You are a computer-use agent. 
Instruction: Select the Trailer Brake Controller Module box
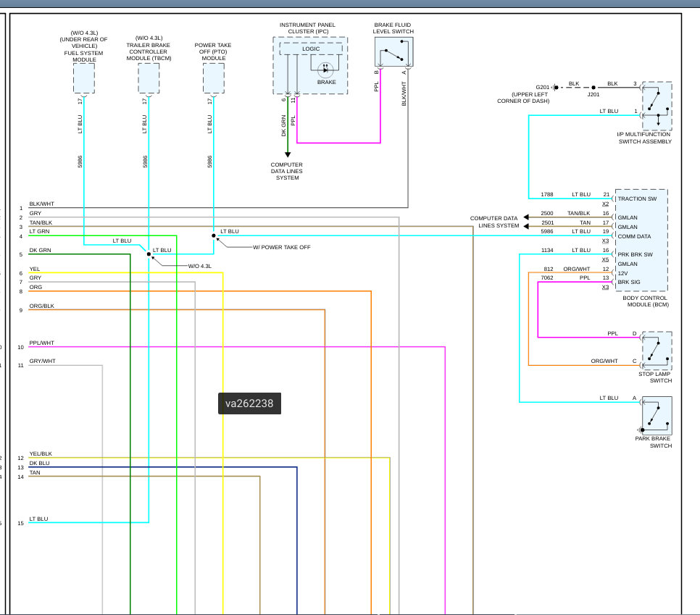pyautogui.click(x=149, y=78)
